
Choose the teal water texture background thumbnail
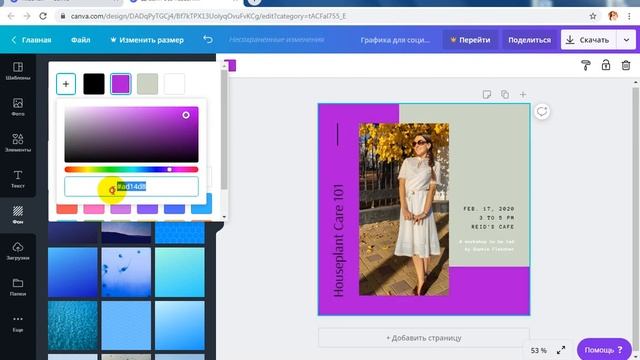pos(73,326)
